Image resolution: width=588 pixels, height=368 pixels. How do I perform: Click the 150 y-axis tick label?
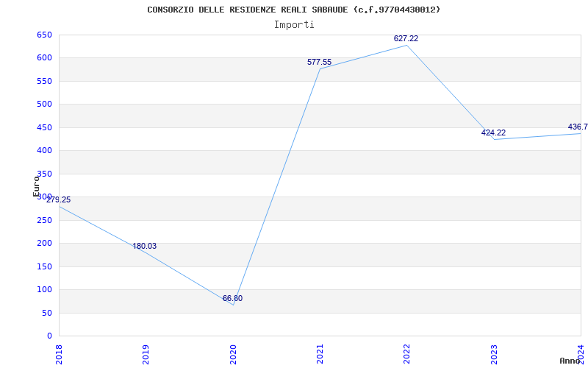click(x=44, y=266)
